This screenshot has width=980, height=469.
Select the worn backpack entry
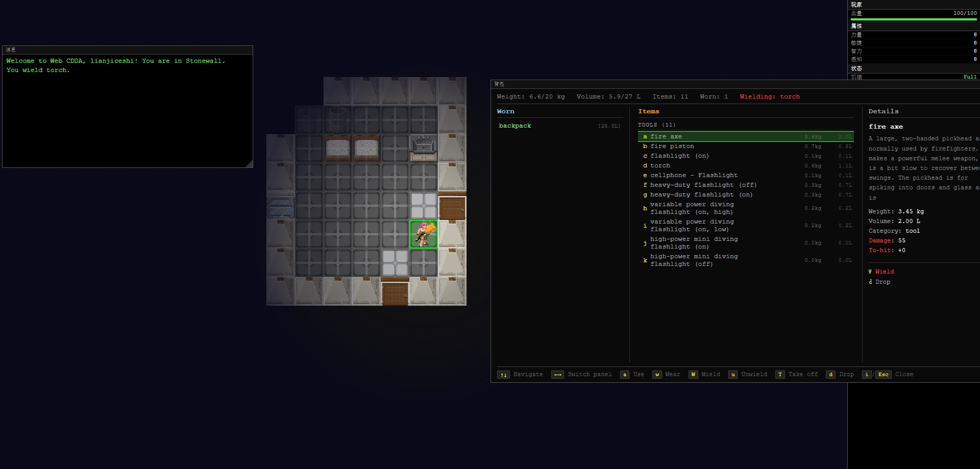[x=559, y=126]
